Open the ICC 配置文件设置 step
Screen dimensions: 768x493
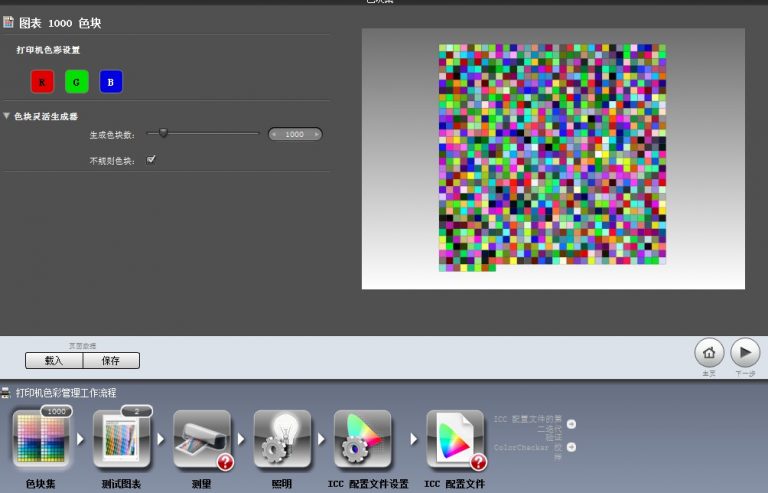point(362,441)
